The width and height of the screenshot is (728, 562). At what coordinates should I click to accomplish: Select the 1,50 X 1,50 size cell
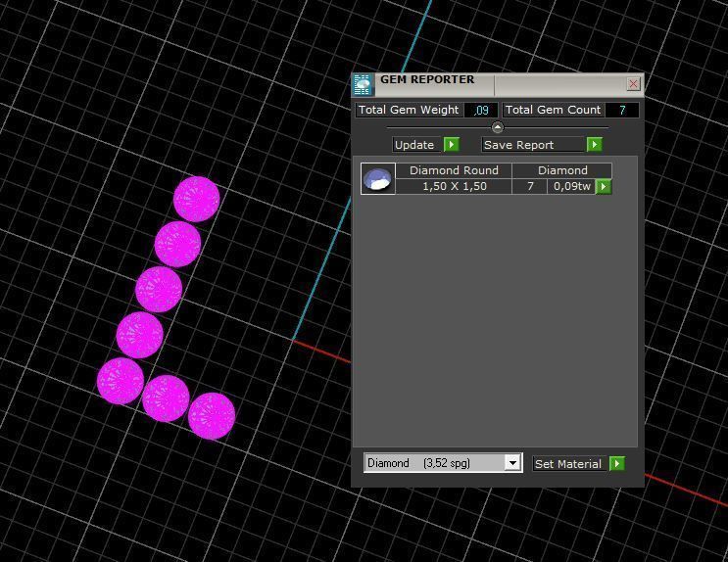pos(454,187)
